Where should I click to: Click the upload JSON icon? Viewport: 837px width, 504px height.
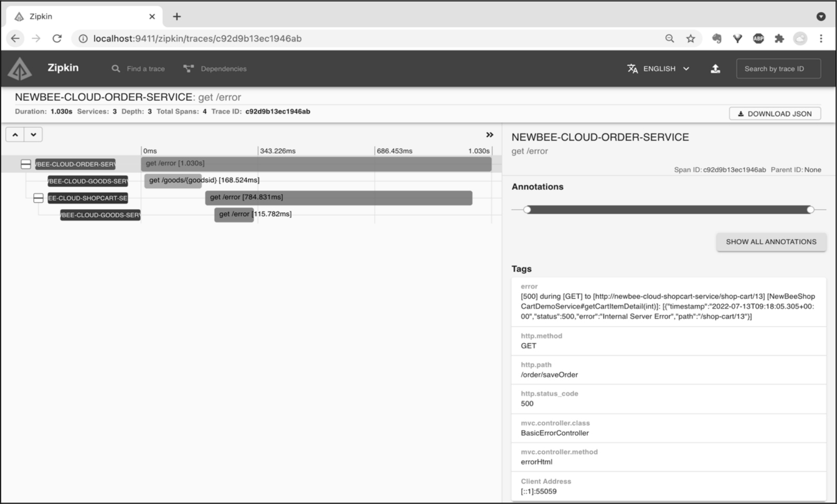[x=715, y=69]
